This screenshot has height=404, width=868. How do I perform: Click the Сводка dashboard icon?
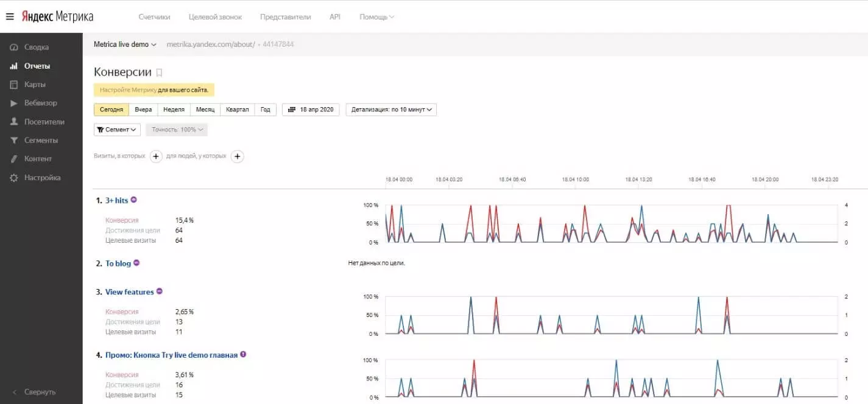[13, 47]
